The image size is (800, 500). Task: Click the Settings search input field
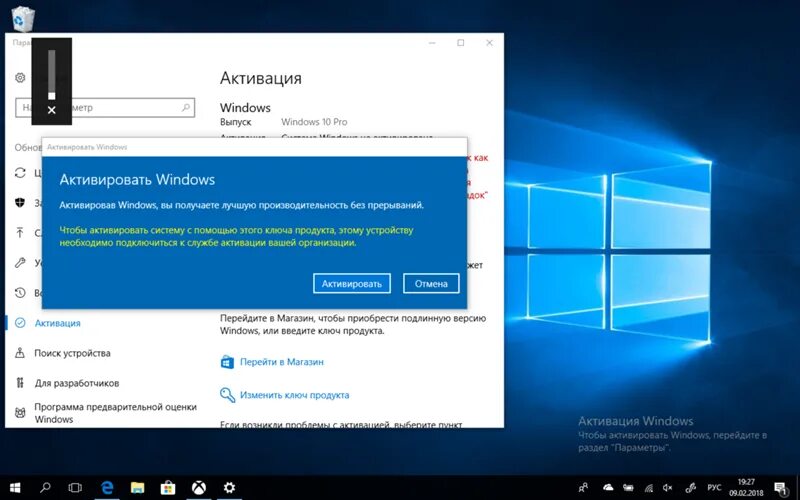[105, 108]
